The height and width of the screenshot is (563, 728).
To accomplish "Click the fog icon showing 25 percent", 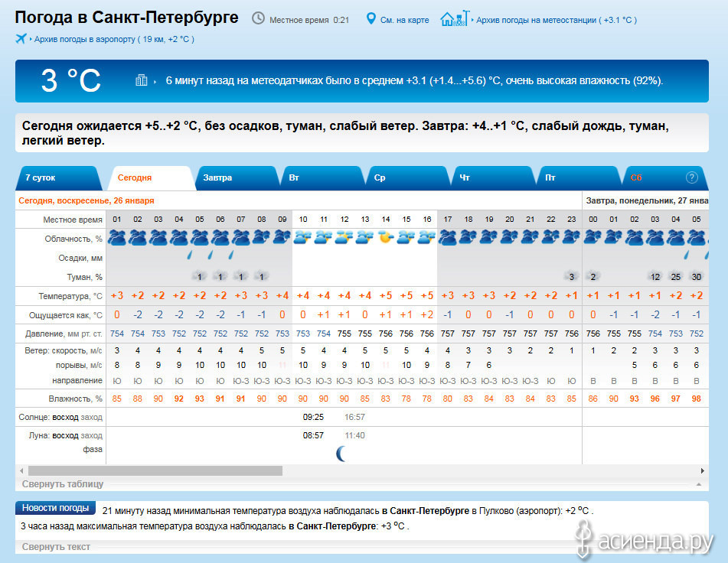I will (x=675, y=276).
